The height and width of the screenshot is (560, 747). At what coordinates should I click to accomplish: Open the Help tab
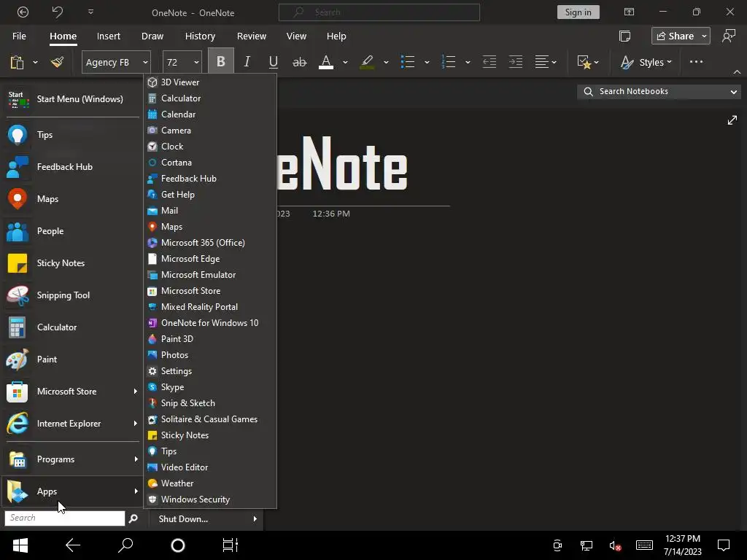336,36
